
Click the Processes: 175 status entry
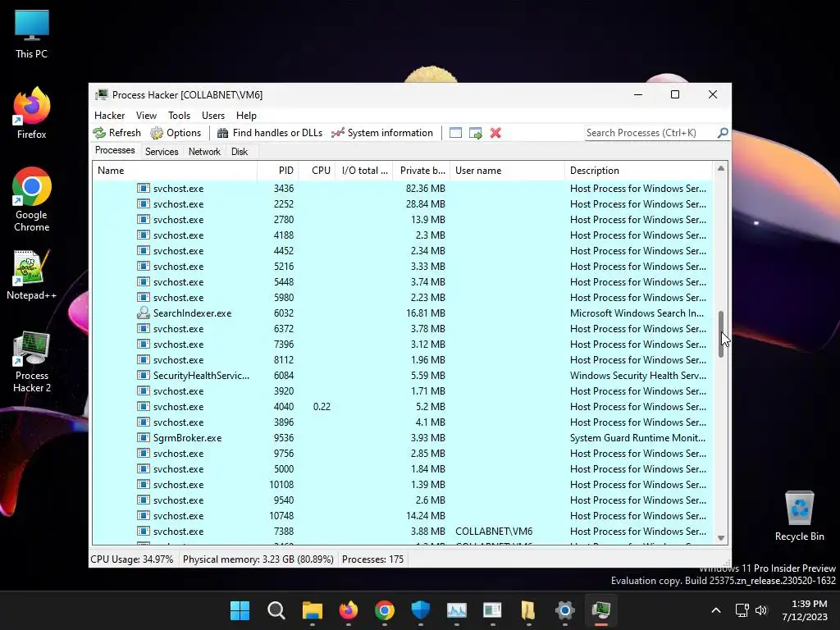tap(373, 559)
